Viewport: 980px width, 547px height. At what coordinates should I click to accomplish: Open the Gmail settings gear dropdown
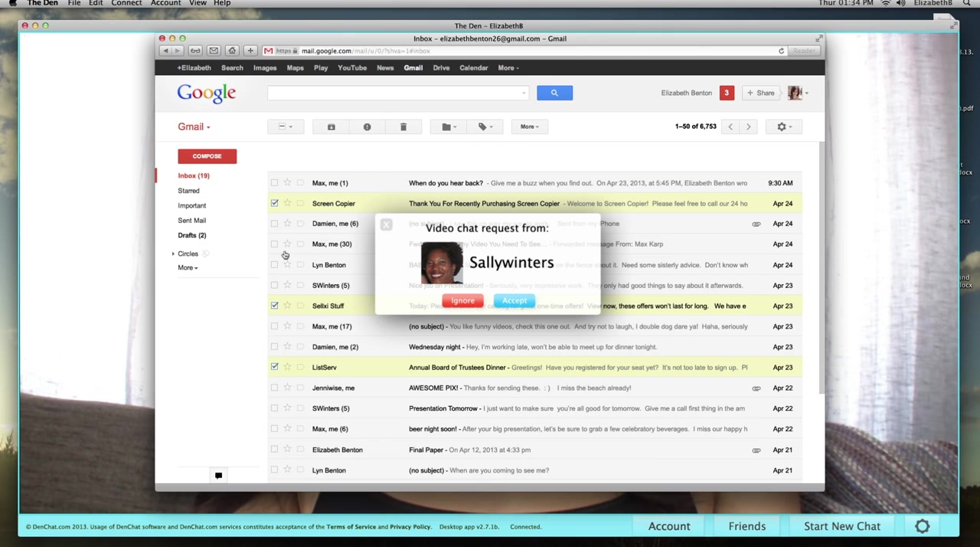point(783,127)
